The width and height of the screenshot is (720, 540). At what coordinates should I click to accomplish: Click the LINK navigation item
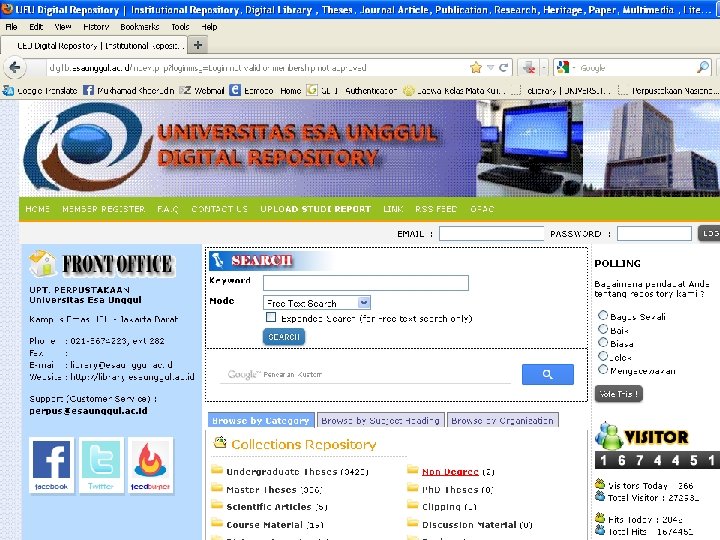393,209
